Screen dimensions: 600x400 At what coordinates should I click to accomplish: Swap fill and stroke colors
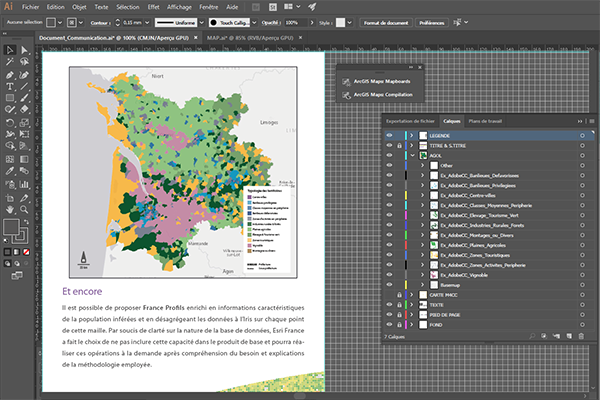pyautogui.click(x=26, y=221)
